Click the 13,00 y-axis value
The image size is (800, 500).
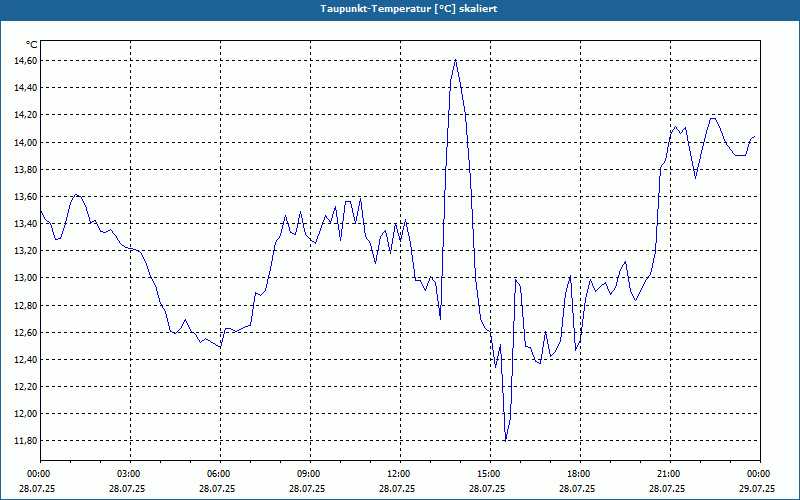tap(27, 278)
